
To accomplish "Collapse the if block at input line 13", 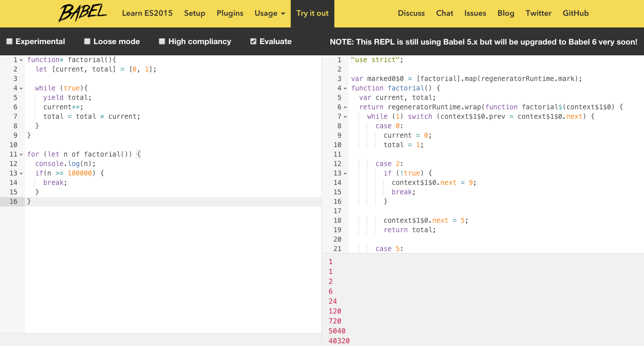I will coord(21,173).
